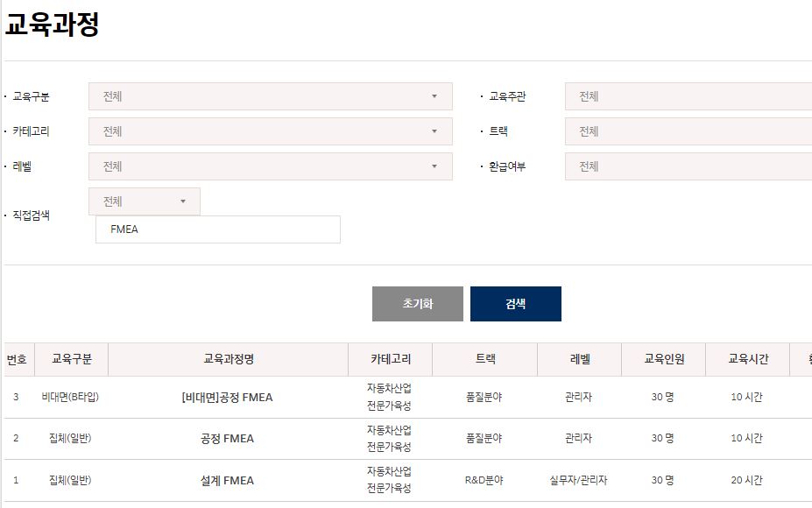
Task: Open the 직접검색 전체 selector
Action: 145,201
